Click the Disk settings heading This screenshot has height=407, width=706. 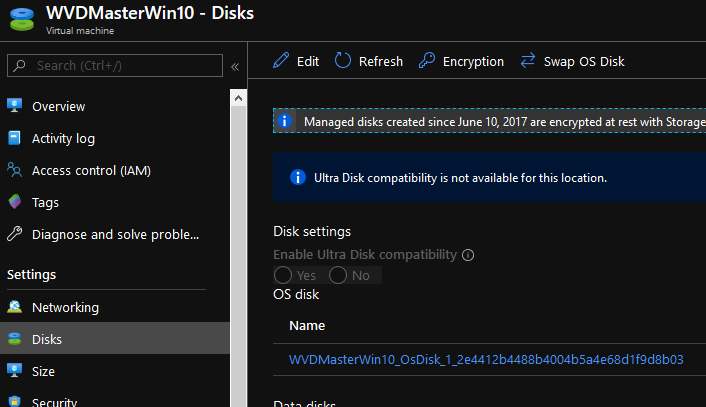pos(312,231)
